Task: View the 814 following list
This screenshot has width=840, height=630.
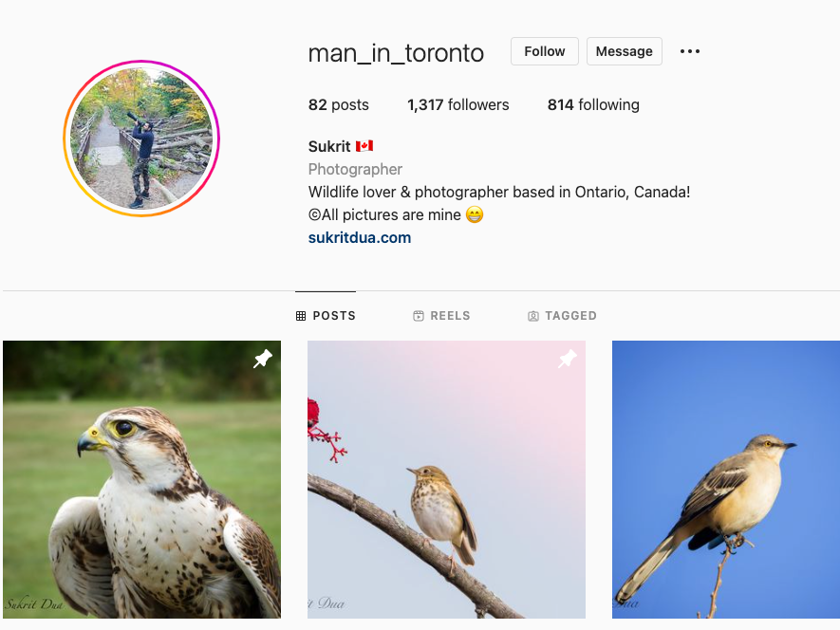Action: click(x=593, y=105)
